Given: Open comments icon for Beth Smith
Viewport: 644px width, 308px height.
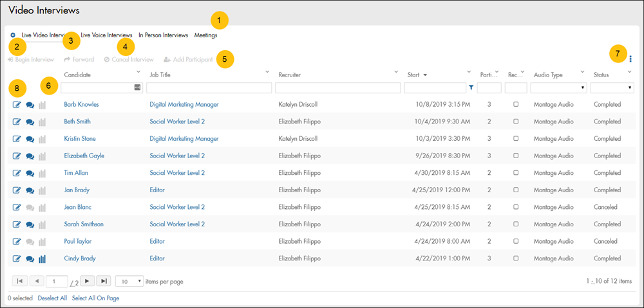Looking at the screenshot, I should point(30,122).
